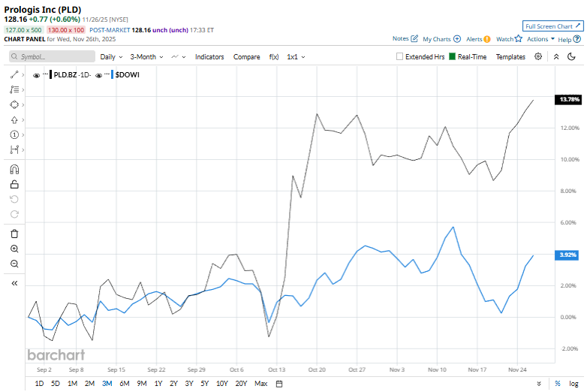Enable the Extended Hrs checkbox
Screen dimensions: 587x392
[x=400, y=57]
